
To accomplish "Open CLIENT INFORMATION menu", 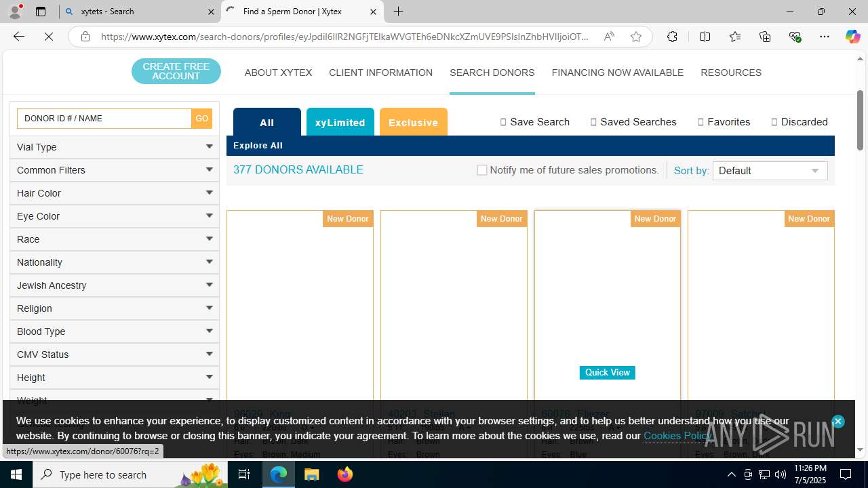I will [380, 73].
